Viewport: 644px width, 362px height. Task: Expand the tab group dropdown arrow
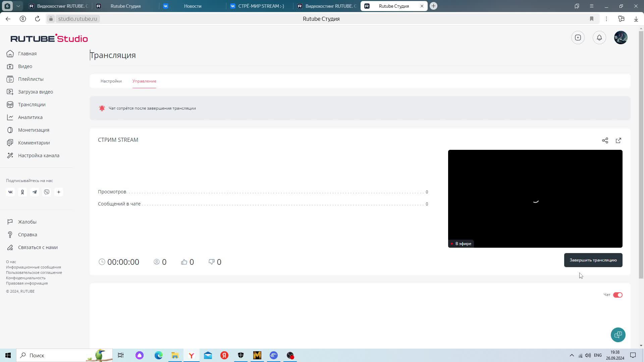click(18, 6)
